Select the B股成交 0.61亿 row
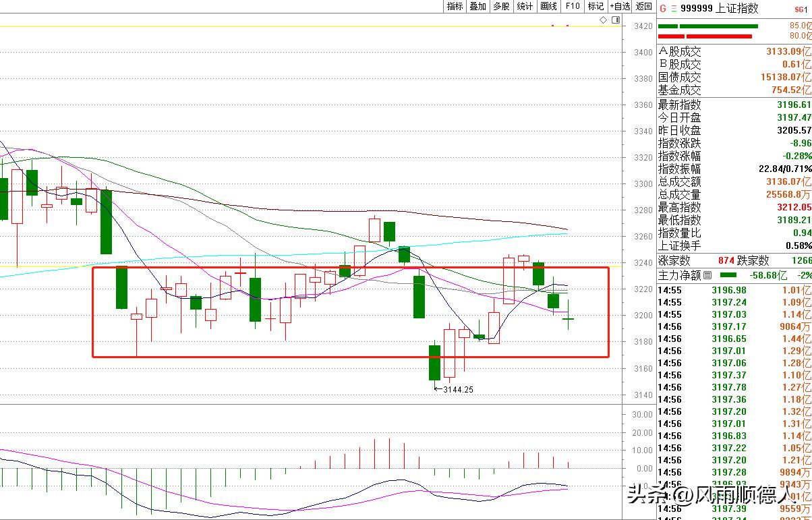Image resolution: width=812 pixels, height=520 pixels. point(734,64)
